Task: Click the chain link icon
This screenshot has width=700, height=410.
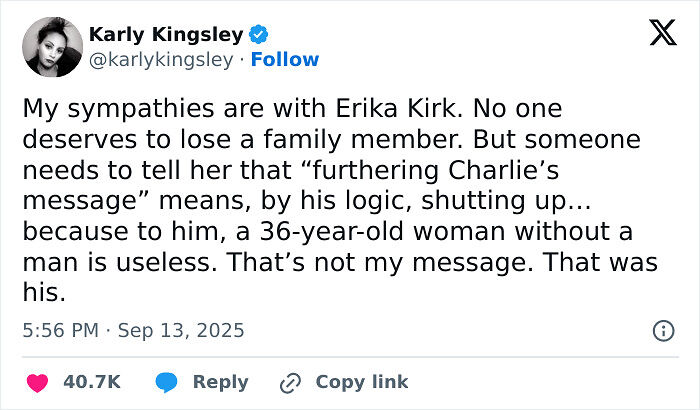Action: (292, 382)
